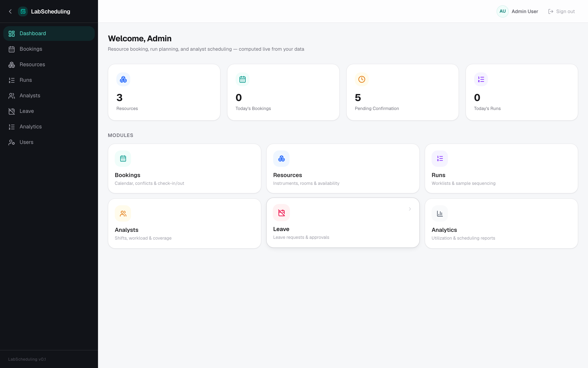Open the Analysts module card title
Screen dimensions: 588x368
(x=126, y=230)
